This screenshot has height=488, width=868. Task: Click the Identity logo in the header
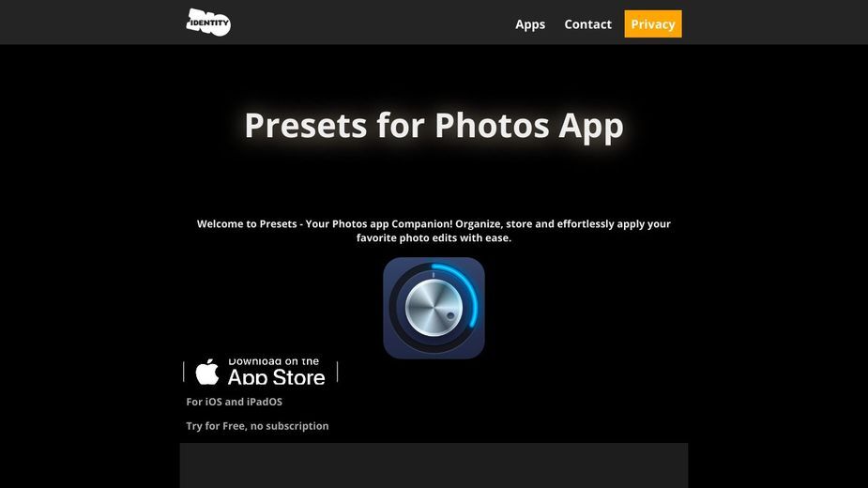point(208,23)
